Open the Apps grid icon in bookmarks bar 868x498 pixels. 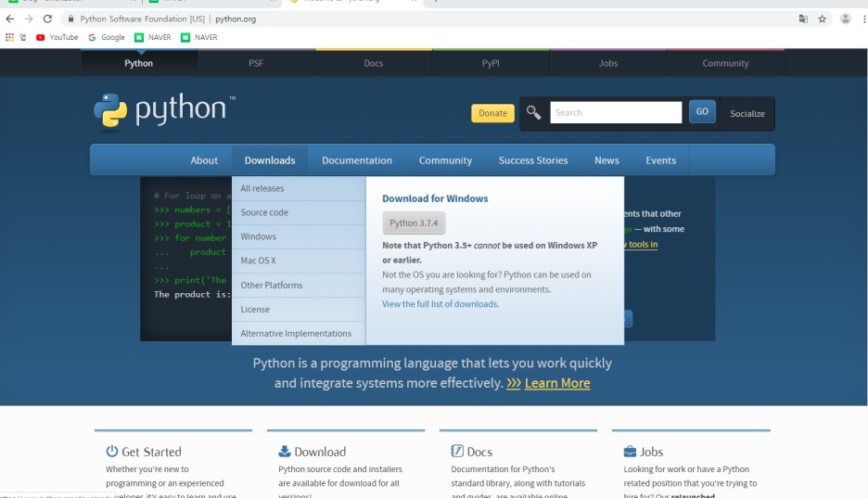click(x=9, y=37)
